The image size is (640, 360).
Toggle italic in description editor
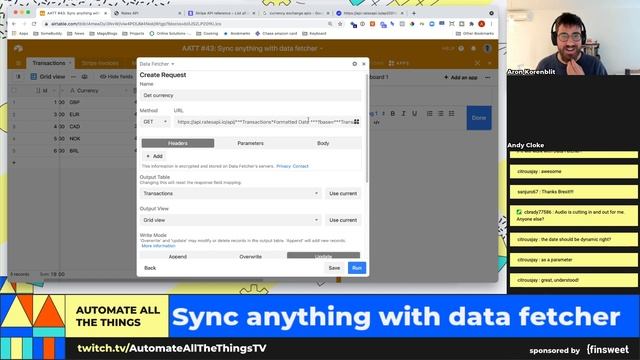tap(404, 113)
